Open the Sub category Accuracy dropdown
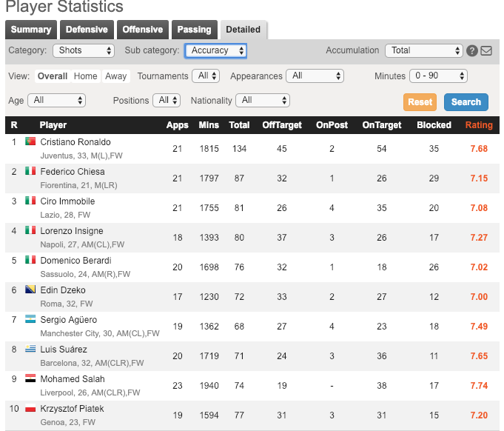The image size is (504, 431). point(215,50)
